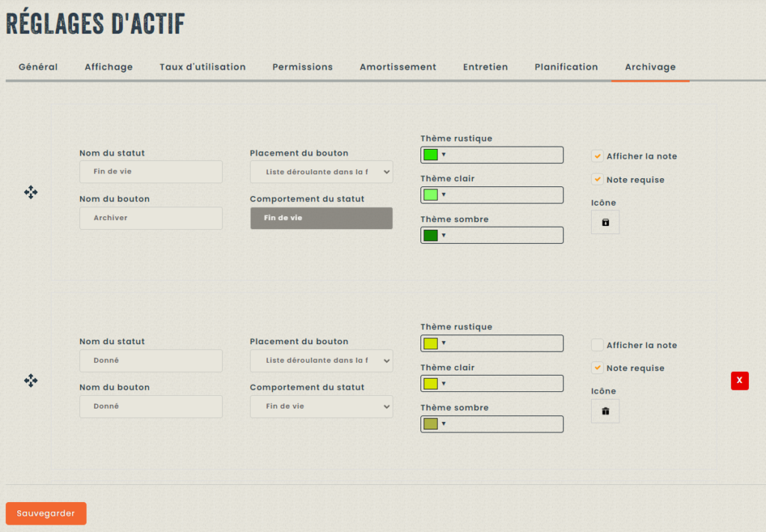The image size is (766, 532).
Task: Click move icon beside Donné status row
Action: point(31,381)
